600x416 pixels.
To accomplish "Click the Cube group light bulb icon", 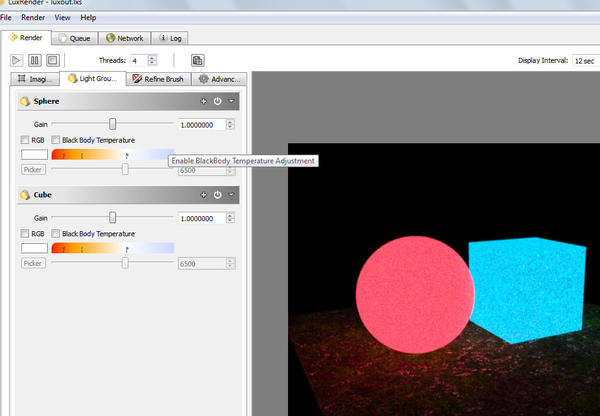I will coord(25,195).
